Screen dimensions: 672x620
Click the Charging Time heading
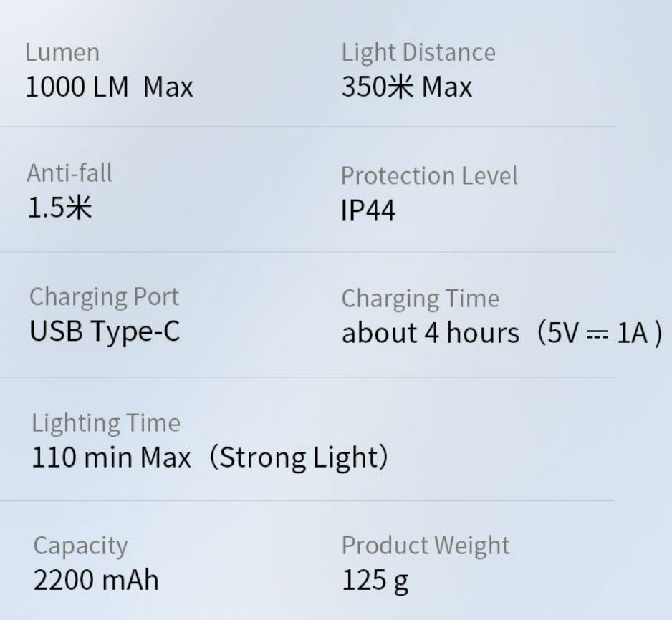coord(421,299)
